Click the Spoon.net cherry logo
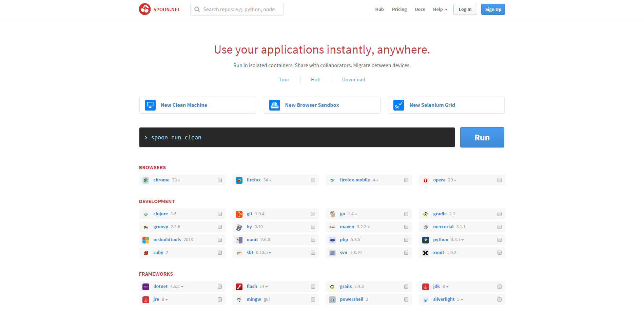This screenshot has height=314, width=644. [x=145, y=9]
